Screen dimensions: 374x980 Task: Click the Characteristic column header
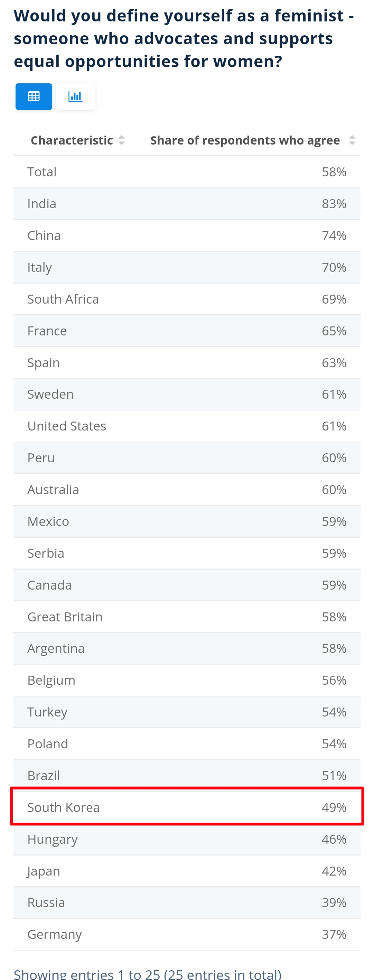(72, 140)
